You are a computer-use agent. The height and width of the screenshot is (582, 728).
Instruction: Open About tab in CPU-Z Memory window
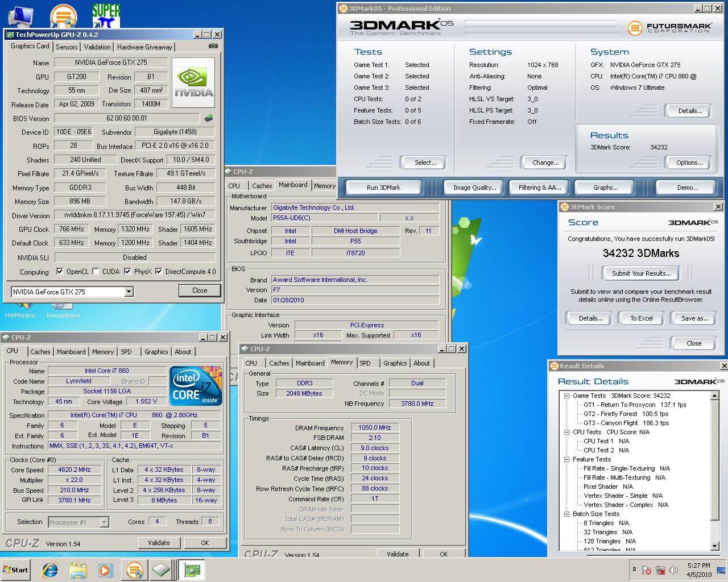[x=422, y=363]
